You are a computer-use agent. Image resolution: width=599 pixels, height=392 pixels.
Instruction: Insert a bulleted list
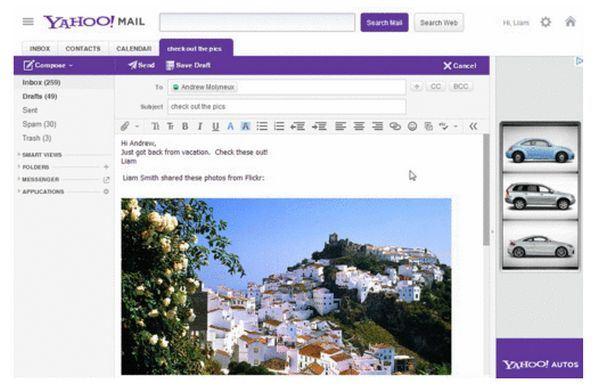(x=262, y=126)
